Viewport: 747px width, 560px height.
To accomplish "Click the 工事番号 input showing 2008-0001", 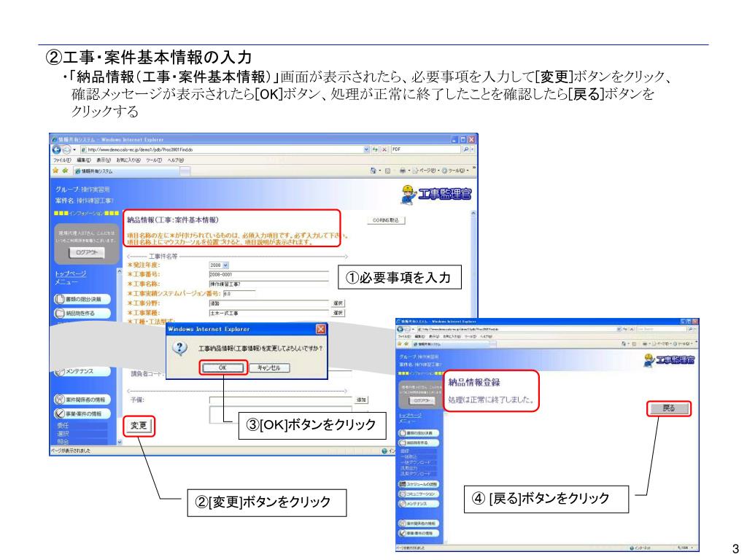I will [268, 275].
